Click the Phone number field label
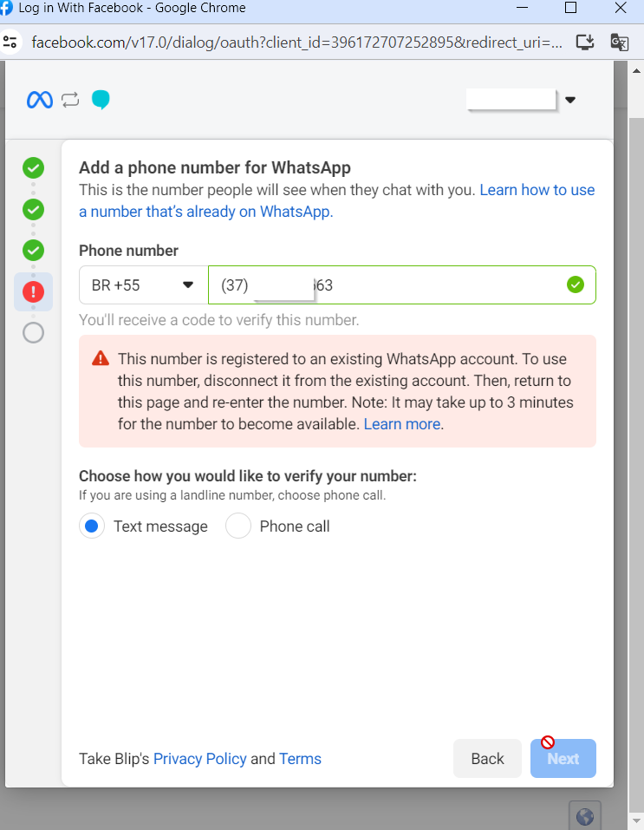This screenshot has height=830, width=644. (x=128, y=251)
